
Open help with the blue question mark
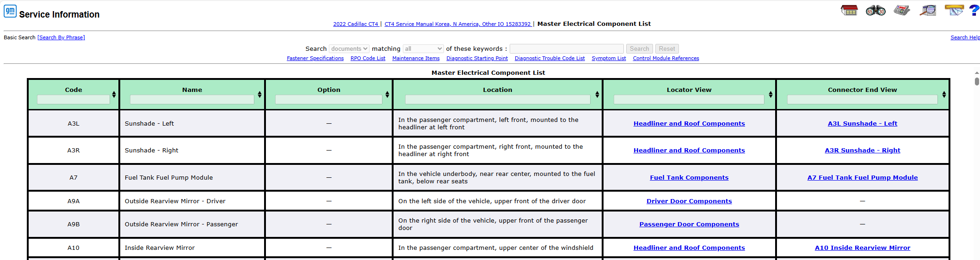[x=974, y=10]
